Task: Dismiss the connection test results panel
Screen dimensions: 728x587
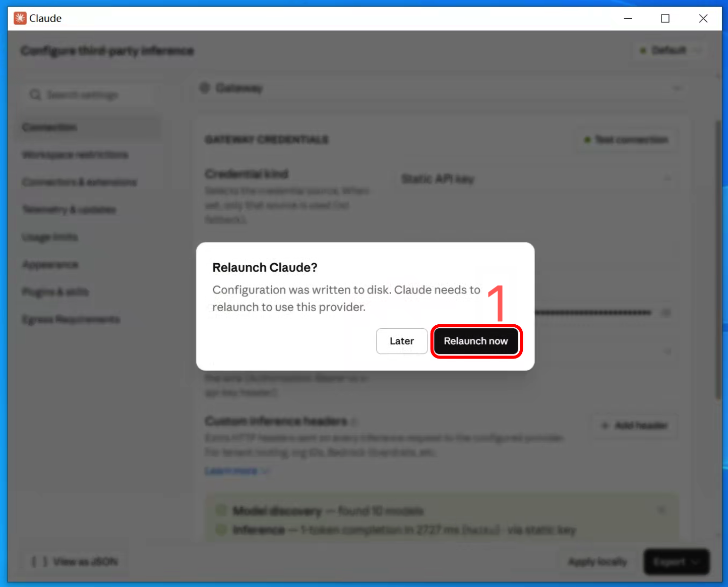Action: pyautogui.click(x=662, y=510)
